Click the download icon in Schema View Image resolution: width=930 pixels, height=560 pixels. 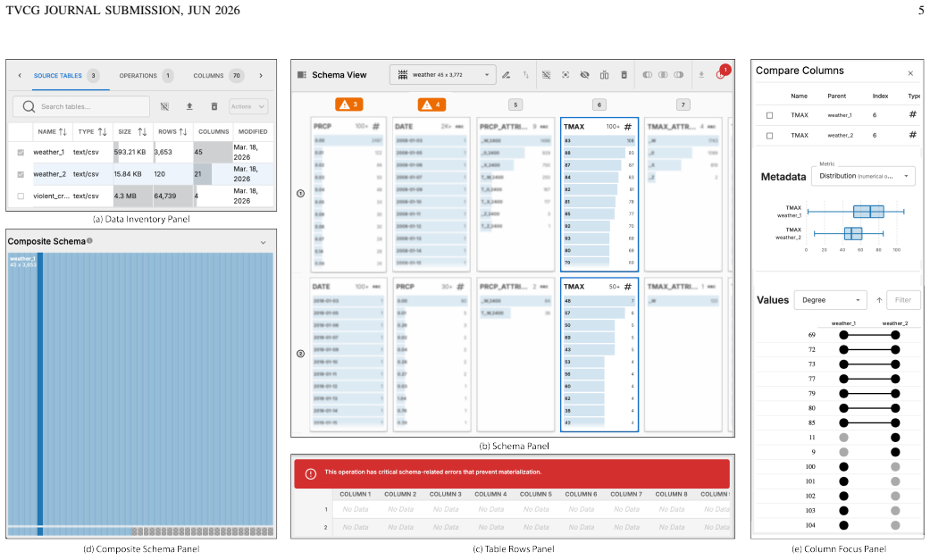701,75
